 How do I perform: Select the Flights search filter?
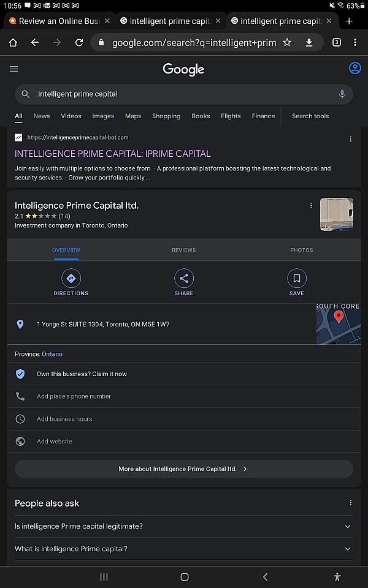pyautogui.click(x=231, y=116)
